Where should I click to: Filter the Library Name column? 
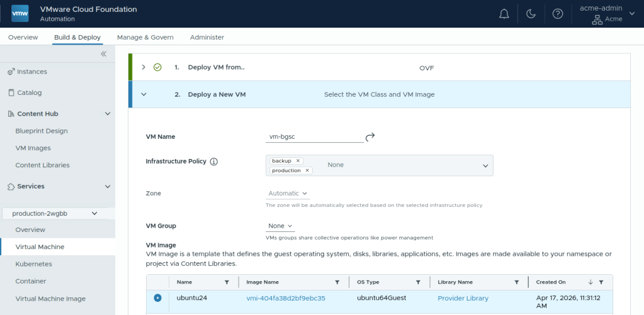point(517,282)
